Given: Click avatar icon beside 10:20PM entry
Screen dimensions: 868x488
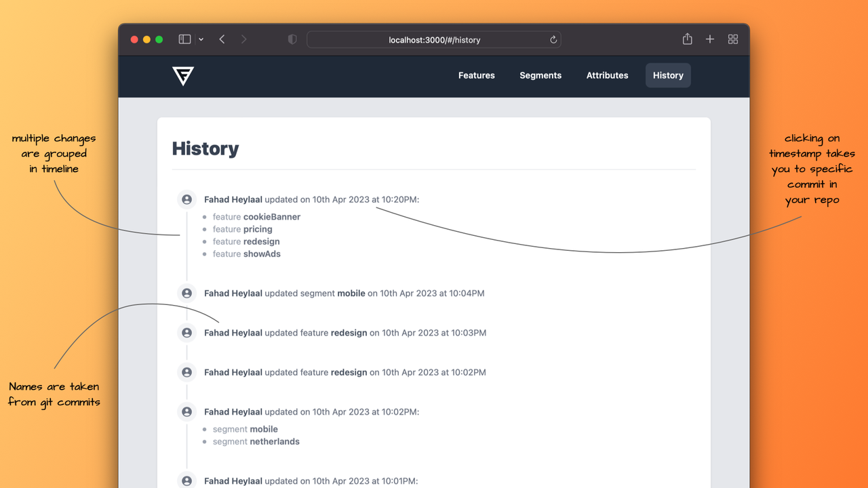Looking at the screenshot, I should click(187, 199).
